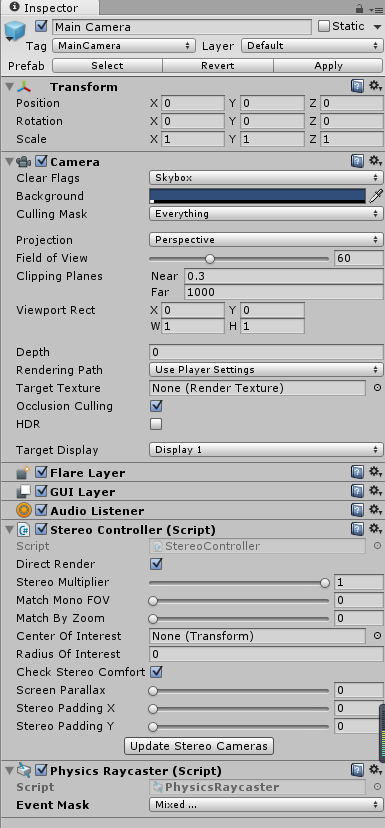Click the Update Stereo Cameras button

(199, 746)
